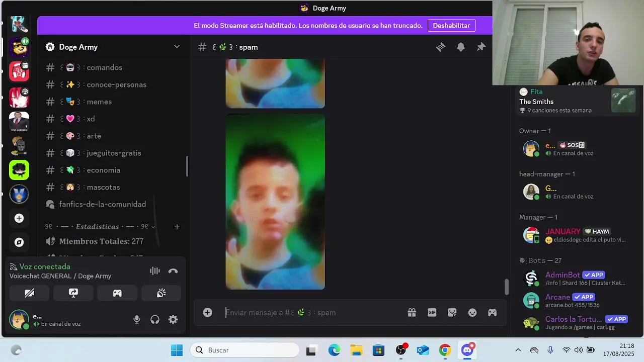This screenshot has width=644, height=362.
Task: Click the channel list scrollbar
Action: [187, 166]
